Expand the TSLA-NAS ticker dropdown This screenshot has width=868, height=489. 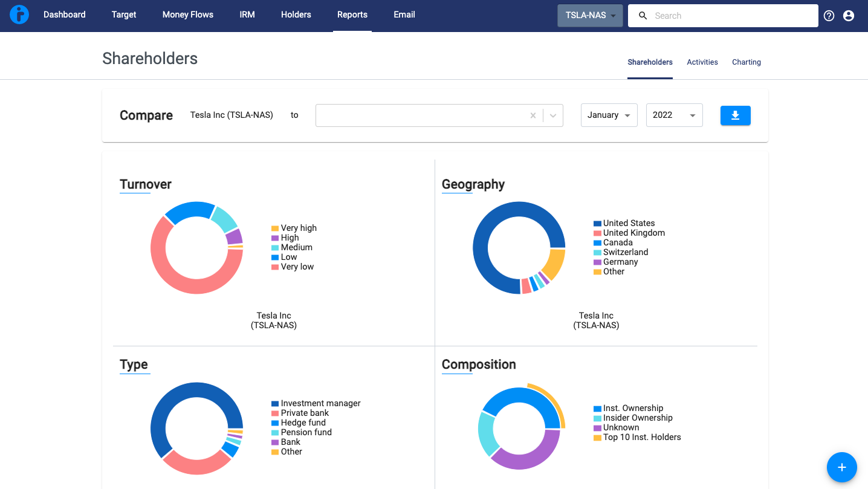click(x=590, y=16)
